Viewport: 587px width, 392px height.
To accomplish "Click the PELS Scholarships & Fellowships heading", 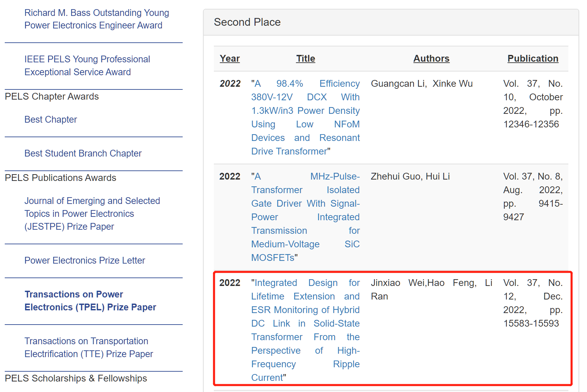I will pyautogui.click(x=76, y=378).
